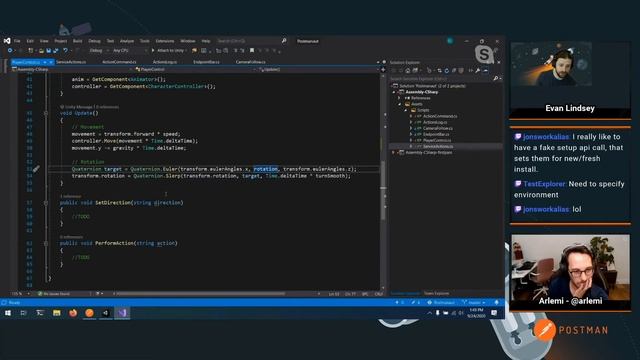Screen dimensions: 640x360
Task: Close the PlayerControl.cs tab
Action: [51, 62]
